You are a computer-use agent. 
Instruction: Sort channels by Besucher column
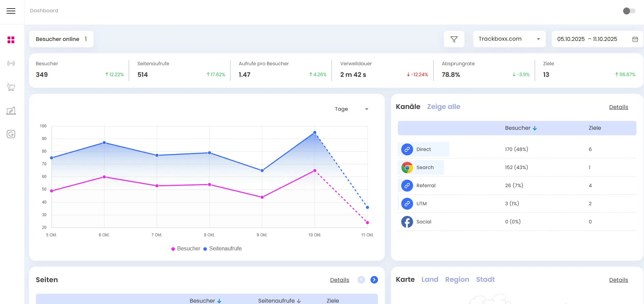[521, 128]
